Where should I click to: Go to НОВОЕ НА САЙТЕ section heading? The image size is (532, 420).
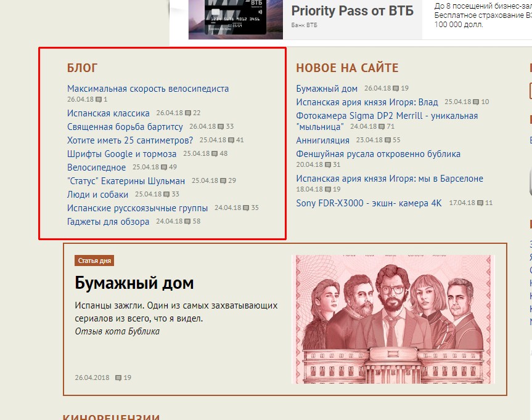347,68
